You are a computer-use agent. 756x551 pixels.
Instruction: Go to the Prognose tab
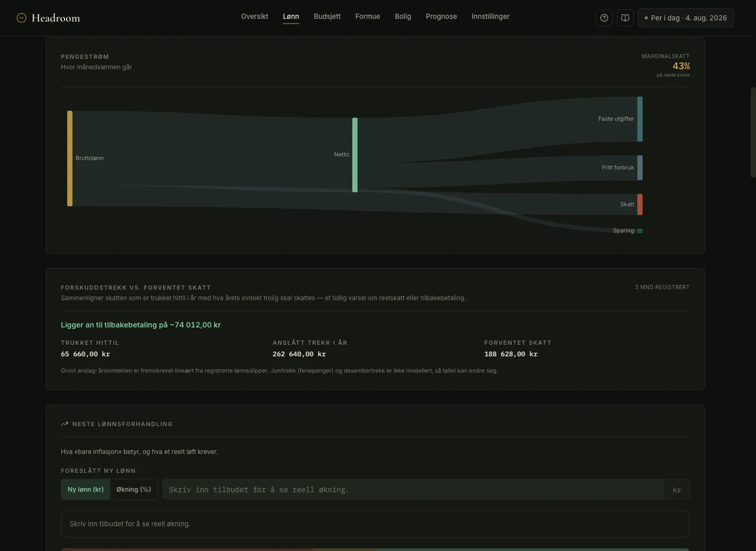point(442,16)
